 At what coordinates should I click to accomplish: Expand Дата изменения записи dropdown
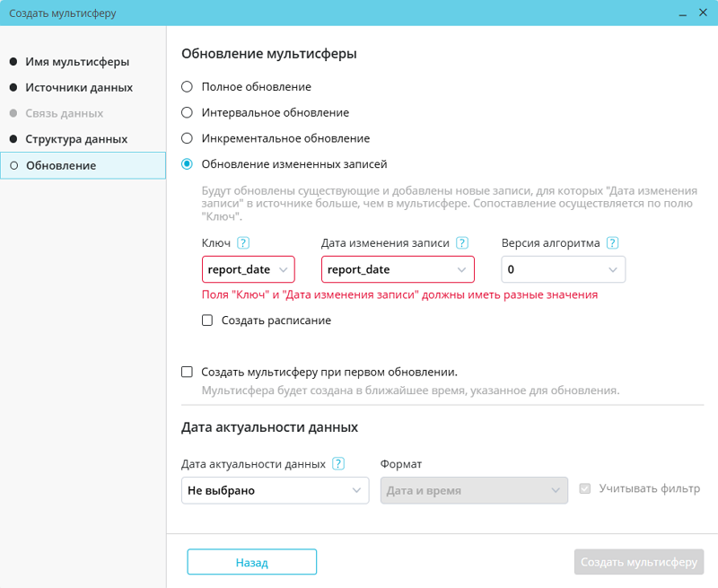[398, 269]
